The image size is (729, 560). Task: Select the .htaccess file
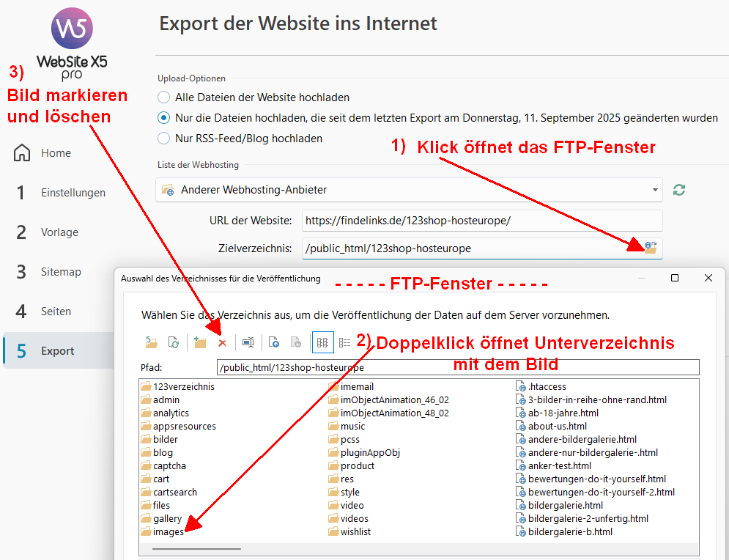click(541, 386)
